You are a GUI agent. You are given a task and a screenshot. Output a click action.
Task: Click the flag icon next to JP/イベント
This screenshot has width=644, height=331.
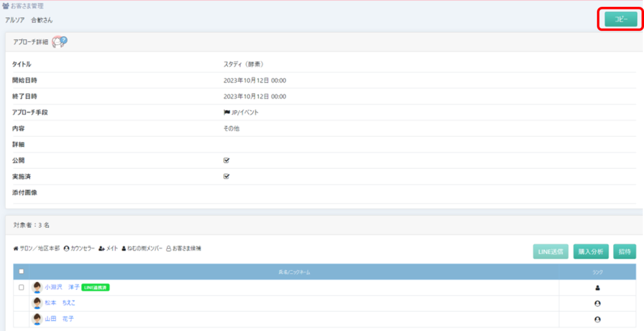coord(227,112)
